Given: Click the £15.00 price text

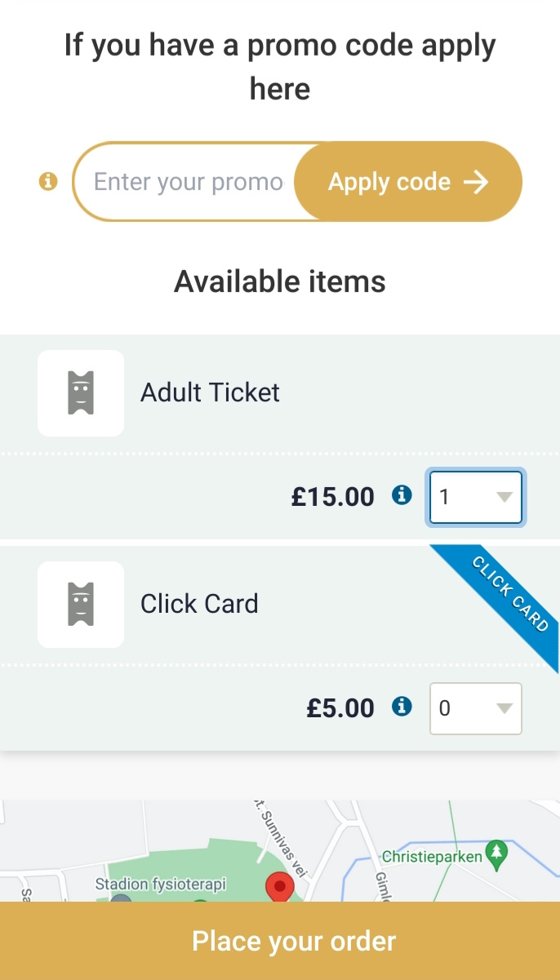Looking at the screenshot, I should click(x=333, y=495).
